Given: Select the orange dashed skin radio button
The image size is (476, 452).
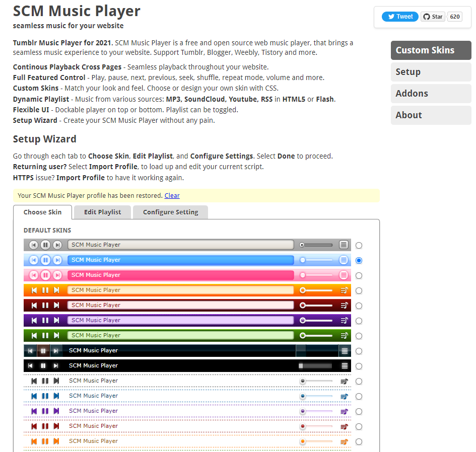Looking at the screenshot, I should point(359,442).
